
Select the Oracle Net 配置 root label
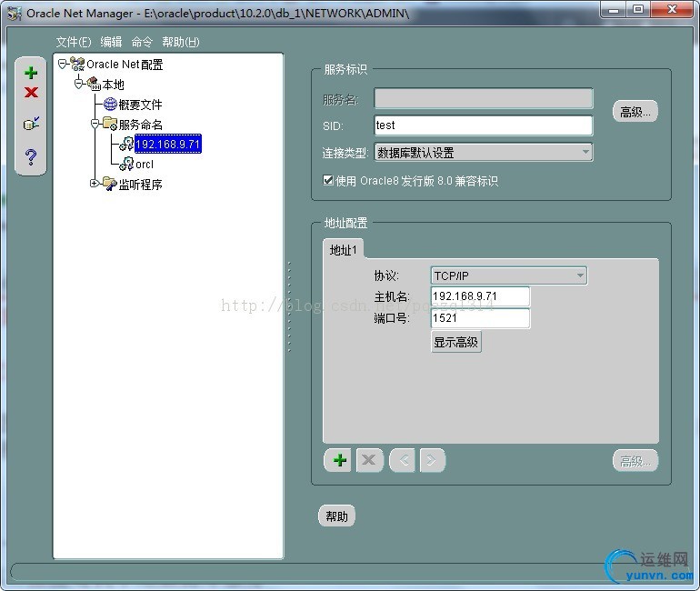tap(125, 65)
